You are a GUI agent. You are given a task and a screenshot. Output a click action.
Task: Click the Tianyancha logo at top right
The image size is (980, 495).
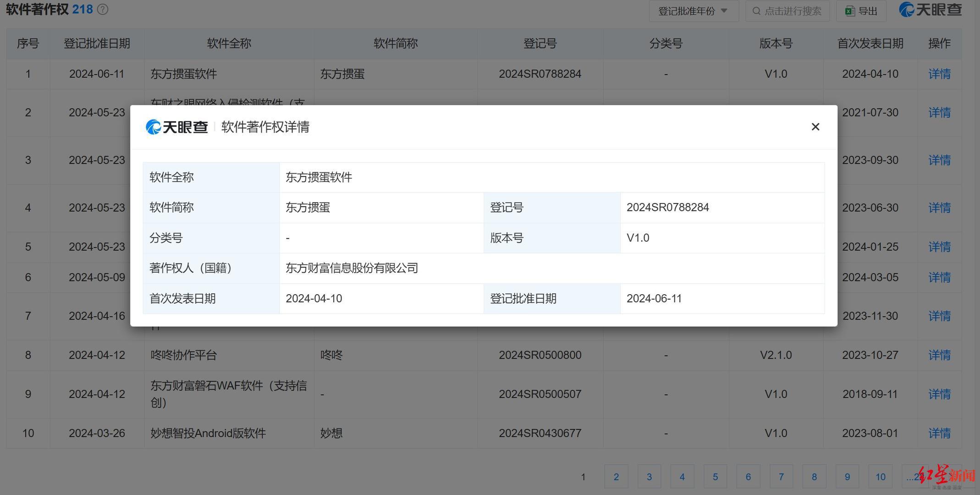tap(930, 10)
